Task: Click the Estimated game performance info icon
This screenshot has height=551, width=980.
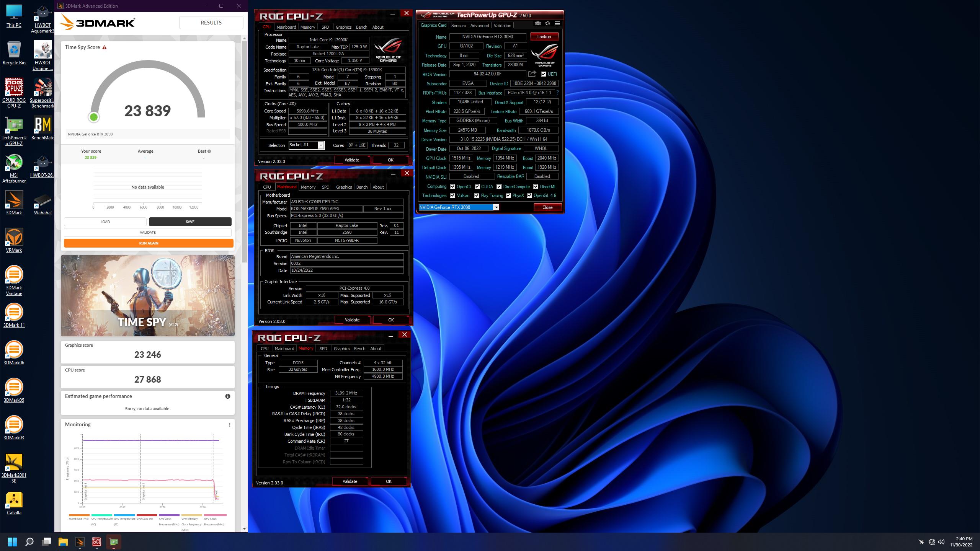Action: click(x=228, y=396)
